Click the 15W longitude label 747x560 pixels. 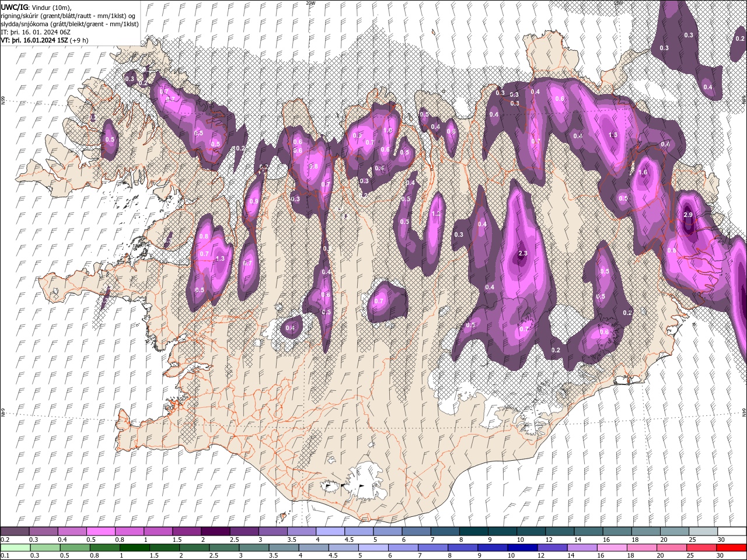click(618, 3)
